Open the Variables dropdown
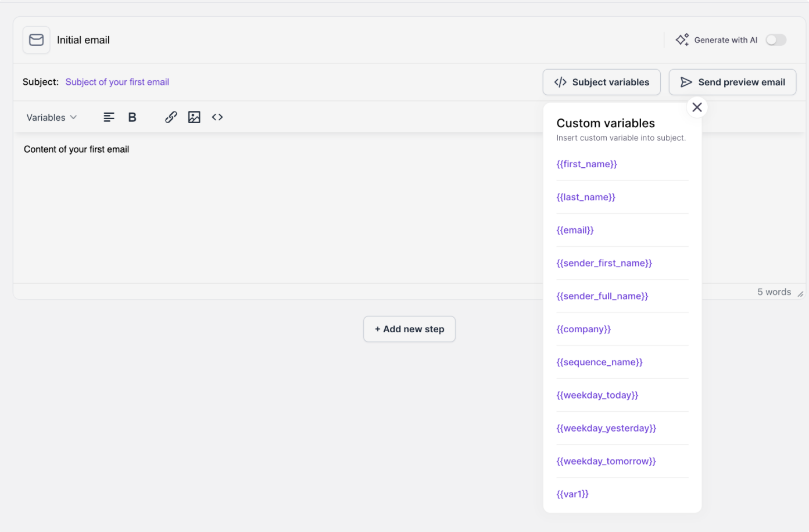Screen dimensions: 809x532 tap(51, 117)
